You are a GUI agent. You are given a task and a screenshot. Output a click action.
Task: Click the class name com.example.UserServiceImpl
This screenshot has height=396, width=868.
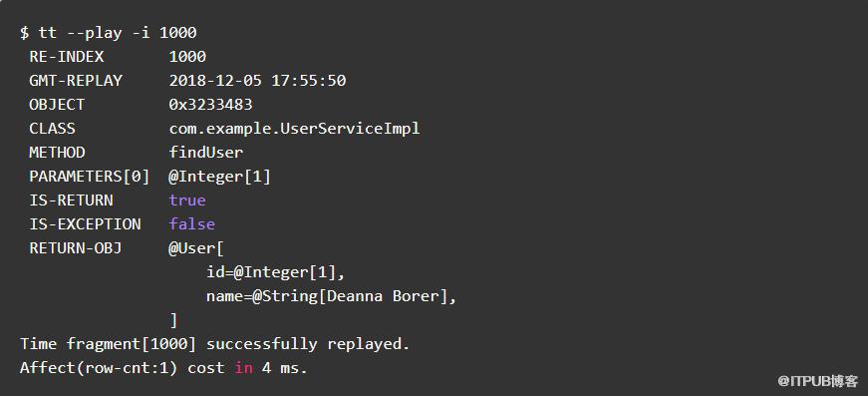295,129
